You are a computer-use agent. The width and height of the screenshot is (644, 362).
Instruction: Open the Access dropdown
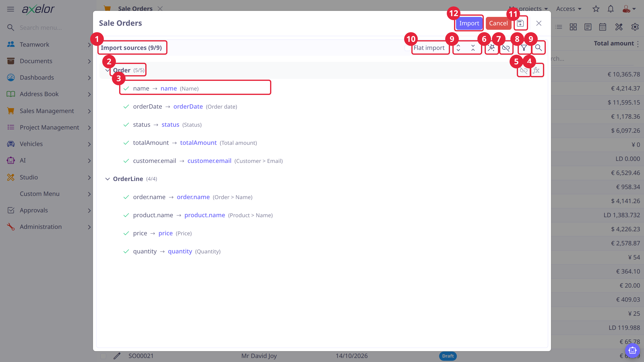coord(569,9)
